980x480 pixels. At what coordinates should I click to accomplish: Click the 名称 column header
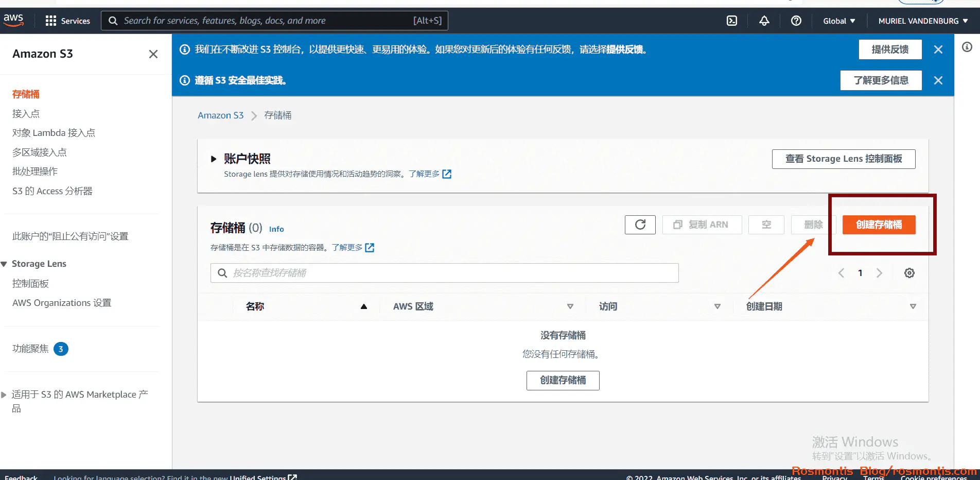(255, 306)
